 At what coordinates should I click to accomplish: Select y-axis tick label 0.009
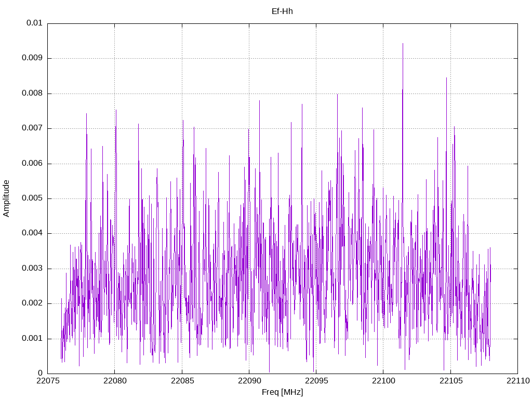click(32, 58)
